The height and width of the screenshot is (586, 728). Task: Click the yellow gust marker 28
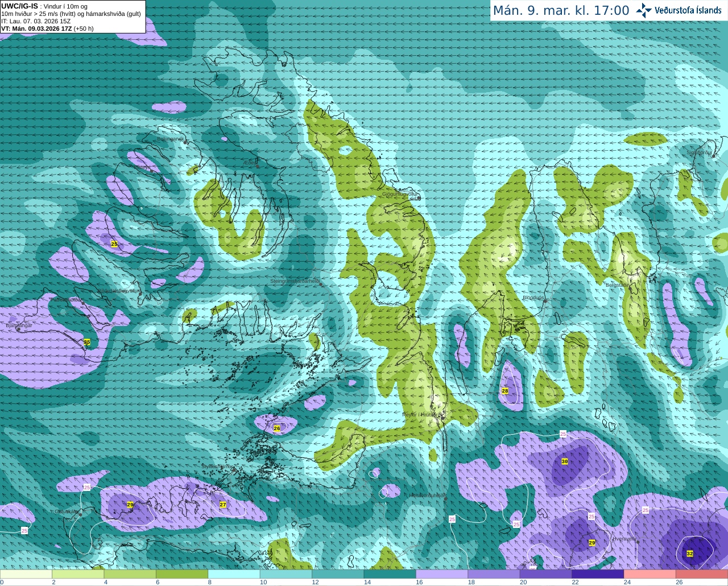click(505, 391)
